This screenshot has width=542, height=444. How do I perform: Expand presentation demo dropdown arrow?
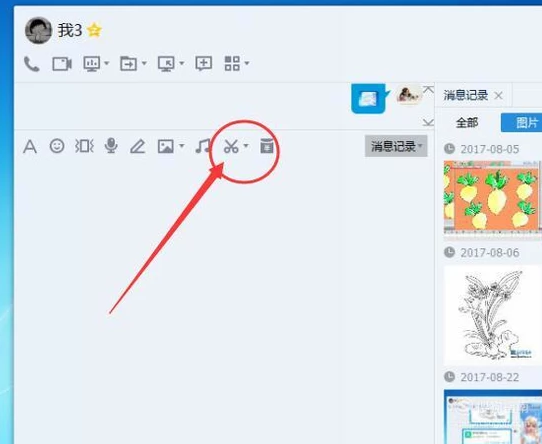coord(106,63)
